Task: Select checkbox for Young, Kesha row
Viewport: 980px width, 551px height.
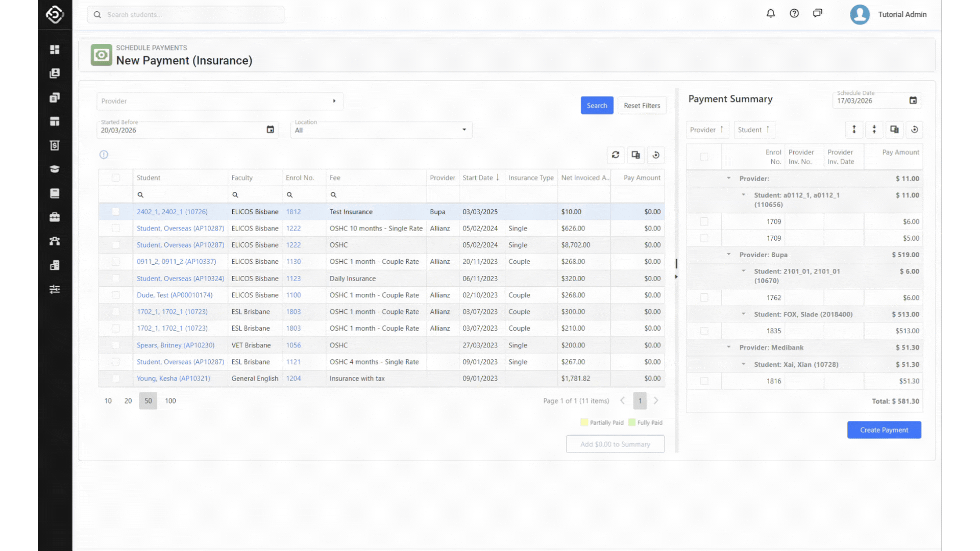Action: tap(116, 379)
